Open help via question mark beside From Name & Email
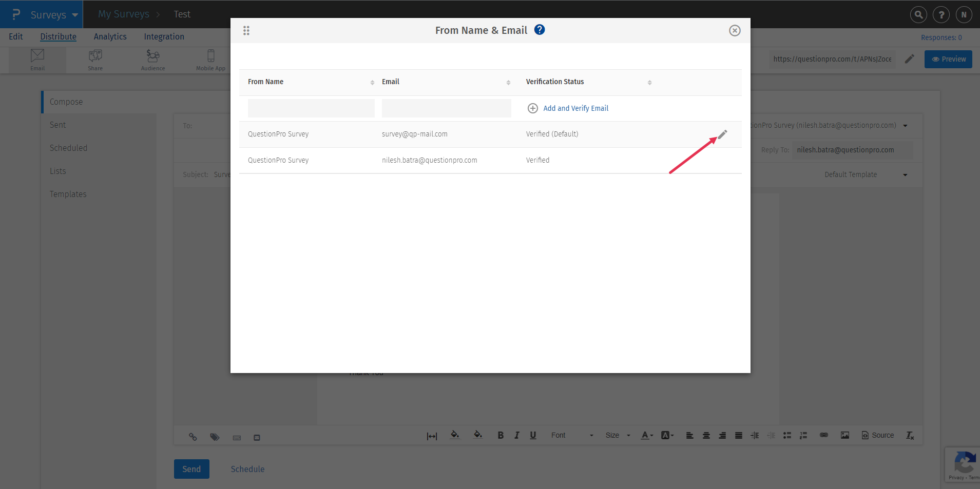 point(539,30)
